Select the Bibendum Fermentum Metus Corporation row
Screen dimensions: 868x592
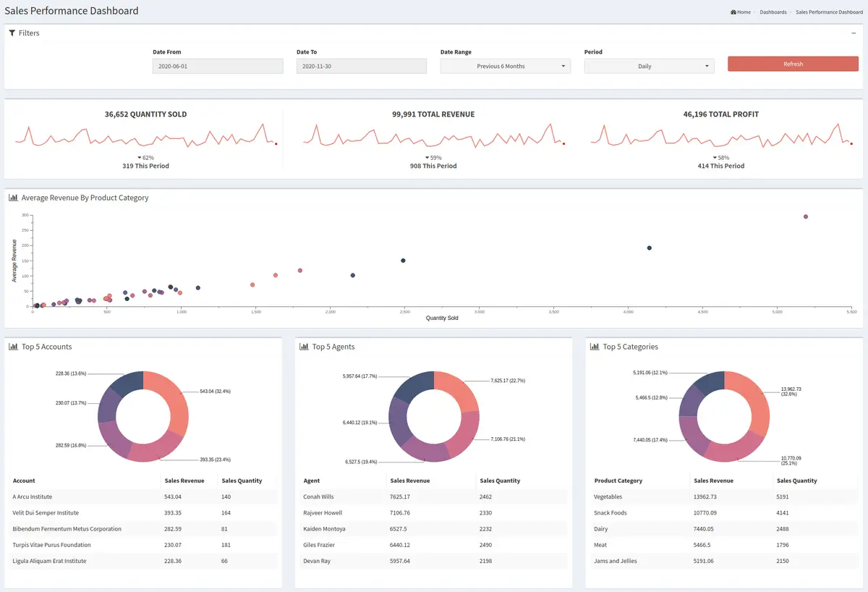[144, 528]
